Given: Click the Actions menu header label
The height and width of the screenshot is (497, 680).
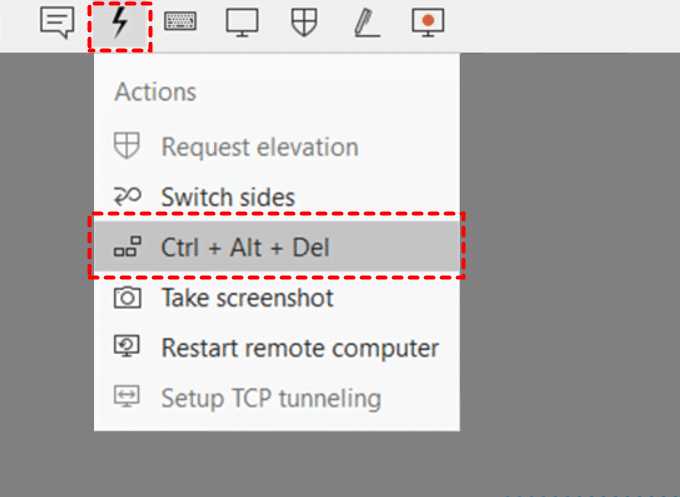Looking at the screenshot, I should point(155,92).
